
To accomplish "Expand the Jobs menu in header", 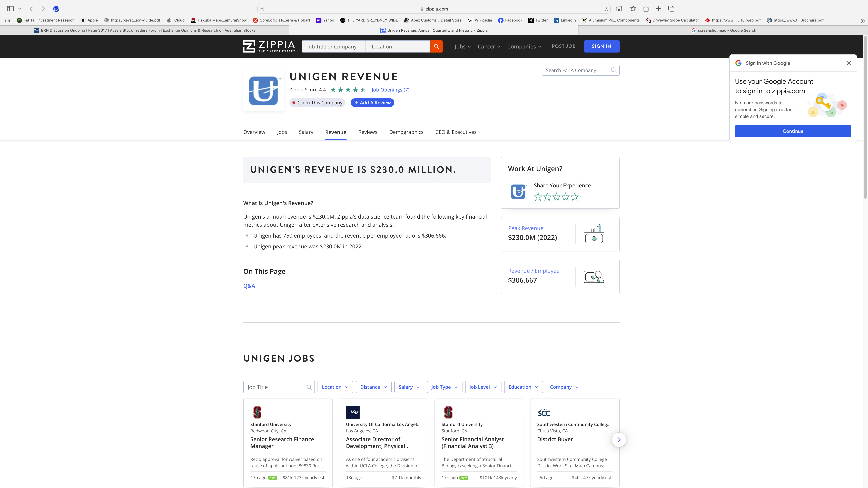I will pyautogui.click(x=462, y=47).
